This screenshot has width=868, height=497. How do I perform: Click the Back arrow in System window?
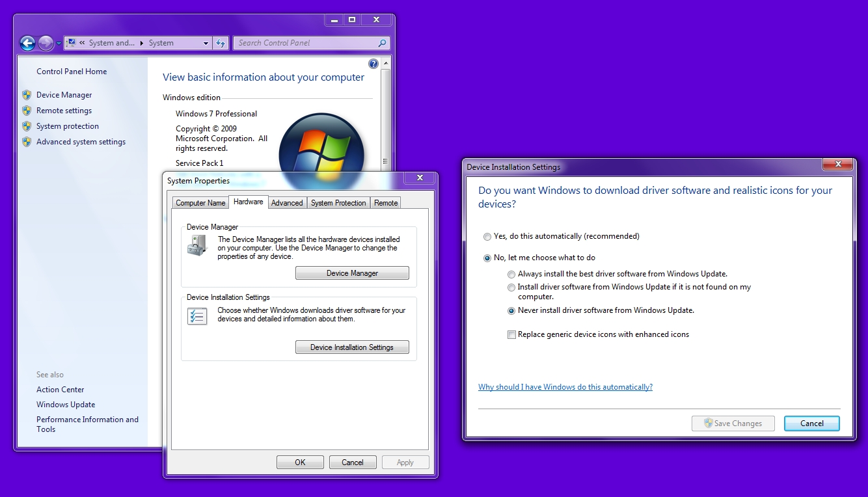[x=27, y=44]
